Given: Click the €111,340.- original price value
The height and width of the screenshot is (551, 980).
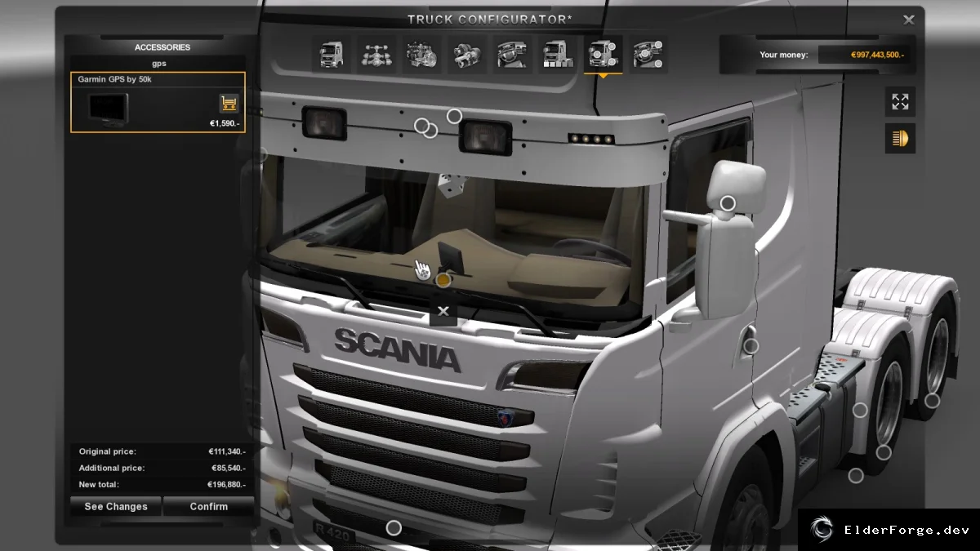Looking at the screenshot, I should pos(227,451).
